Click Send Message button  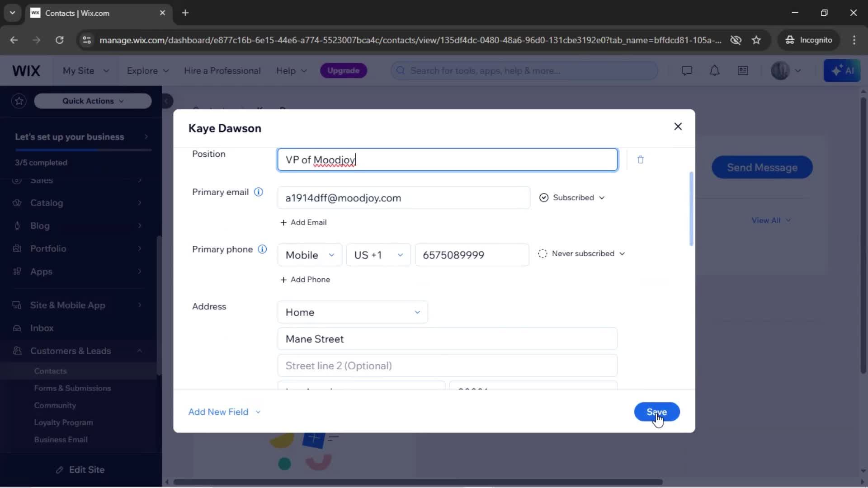[762, 168]
